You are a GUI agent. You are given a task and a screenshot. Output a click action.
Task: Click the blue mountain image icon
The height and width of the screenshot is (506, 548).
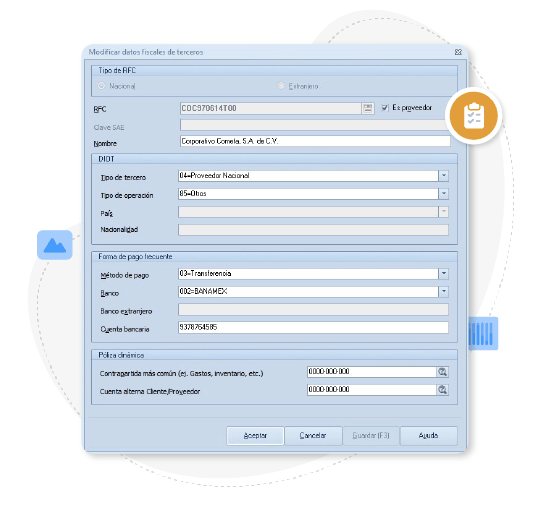pos(55,245)
